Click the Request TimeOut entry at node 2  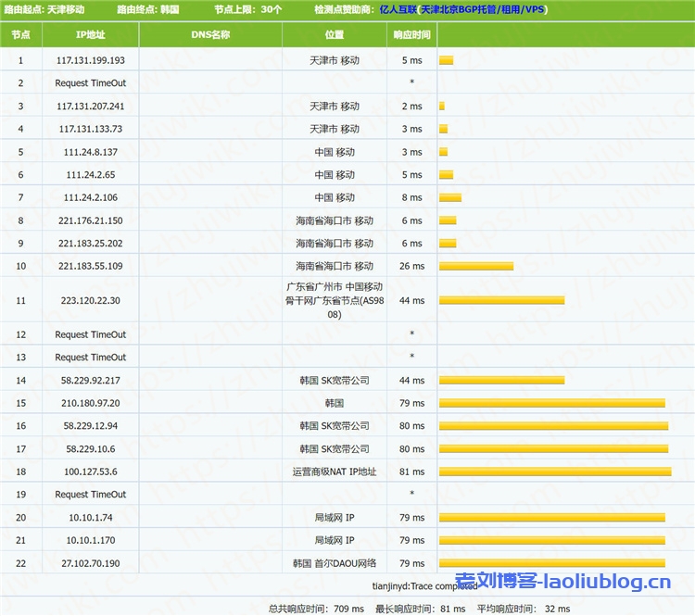90,83
